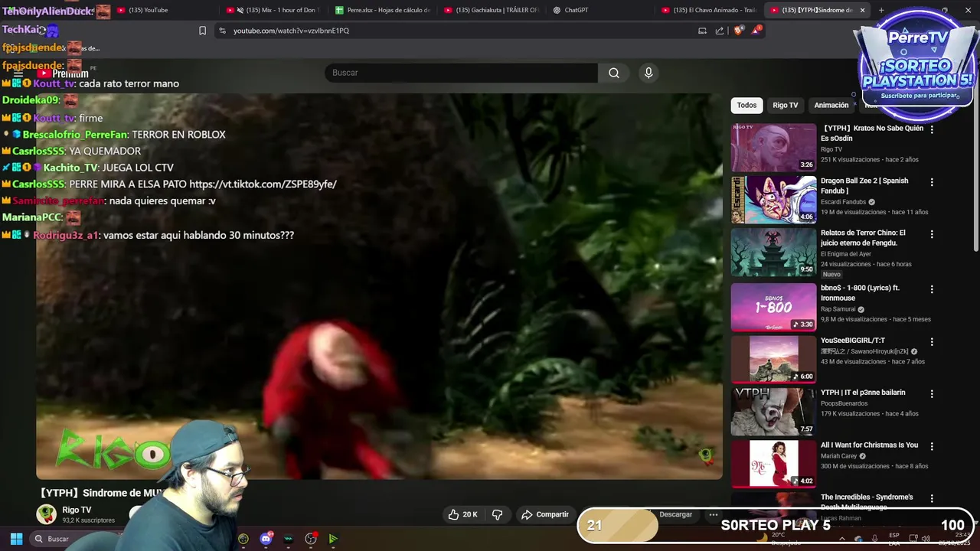Click inside the Buscar search field
The image size is (980, 551).
click(x=461, y=73)
